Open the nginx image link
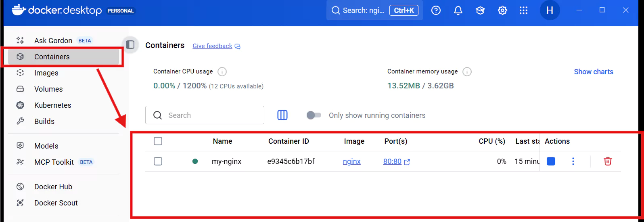This screenshot has width=644, height=222. [x=352, y=161]
